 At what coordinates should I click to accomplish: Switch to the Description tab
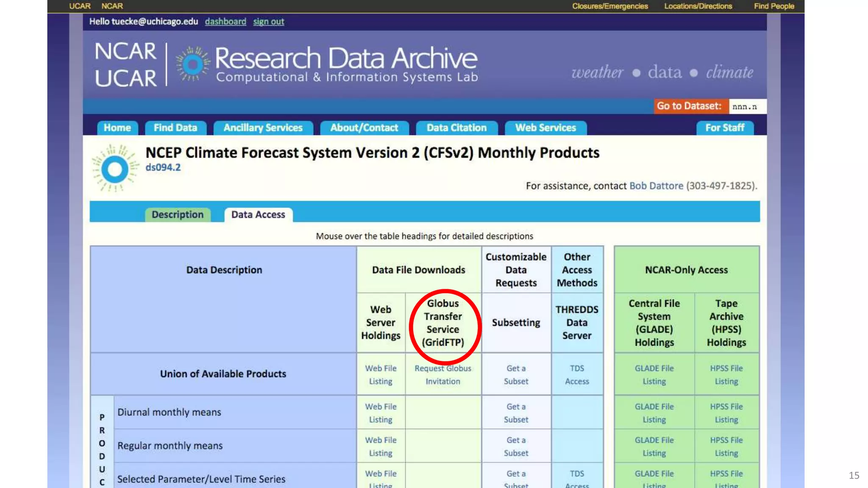[178, 215]
